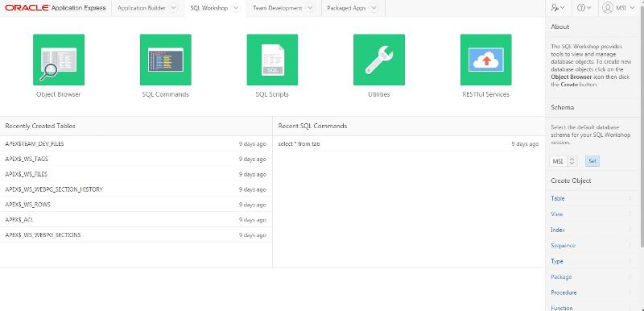The height and width of the screenshot is (311, 644).
Task: Switch to the Team Development tab
Action: pos(277,8)
